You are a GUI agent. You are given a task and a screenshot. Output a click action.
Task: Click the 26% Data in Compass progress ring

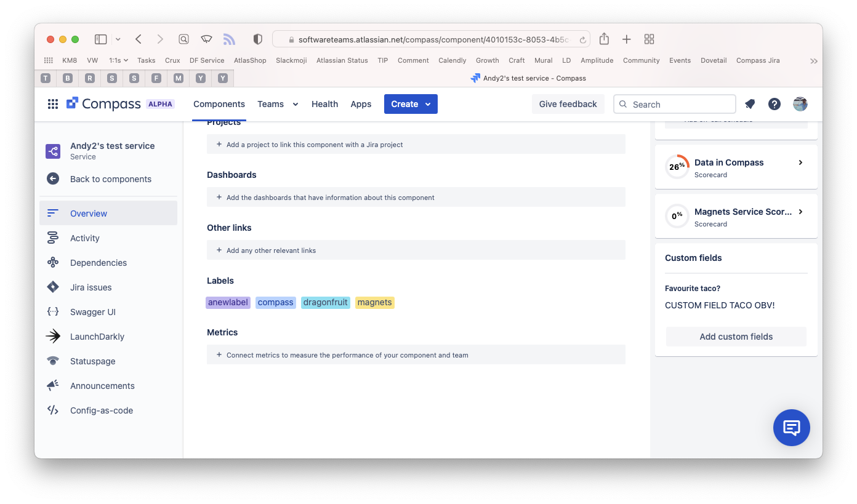click(677, 166)
